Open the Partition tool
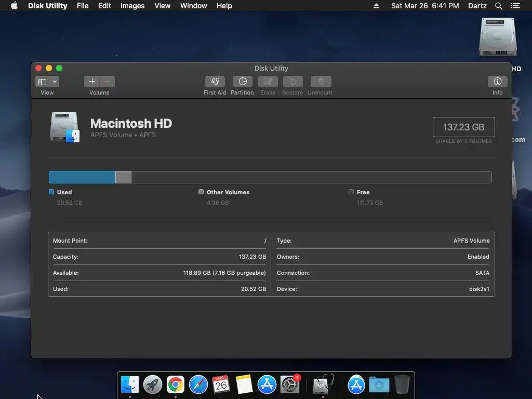 [x=242, y=82]
